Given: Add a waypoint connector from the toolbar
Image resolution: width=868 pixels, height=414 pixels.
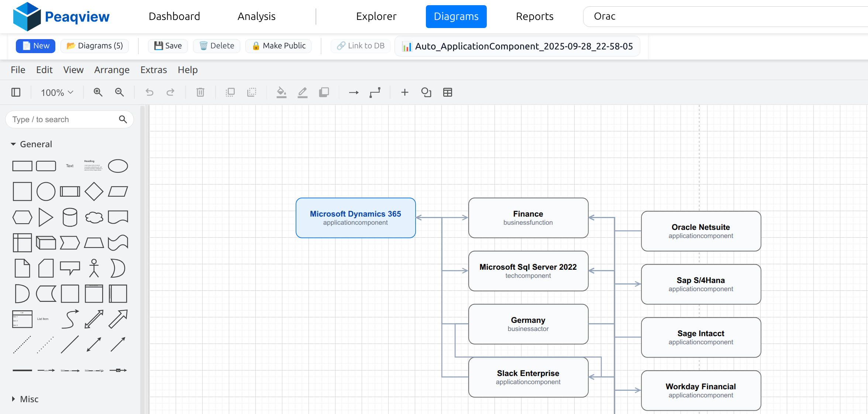Looking at the screenshot, I should point(375,92).
